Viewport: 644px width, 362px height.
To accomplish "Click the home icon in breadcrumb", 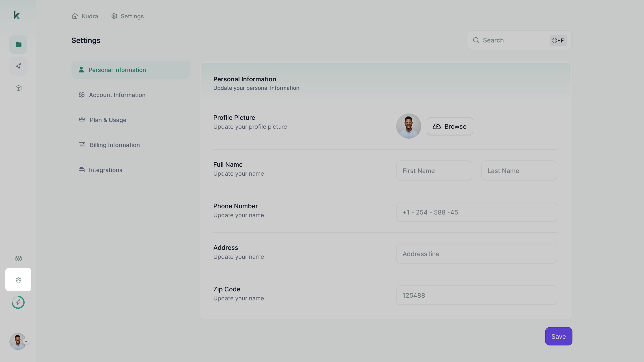I will click(75, 16).
